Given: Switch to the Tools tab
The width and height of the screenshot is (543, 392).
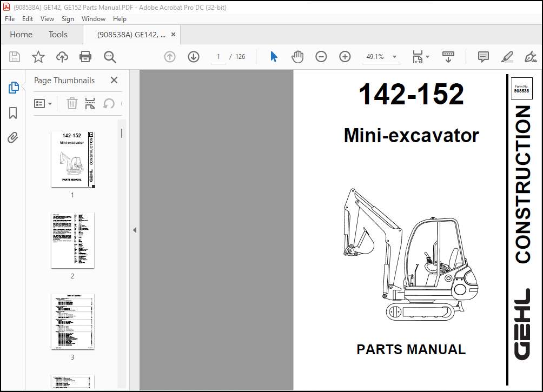Looking at the screenshot, I should pos(58,34).
